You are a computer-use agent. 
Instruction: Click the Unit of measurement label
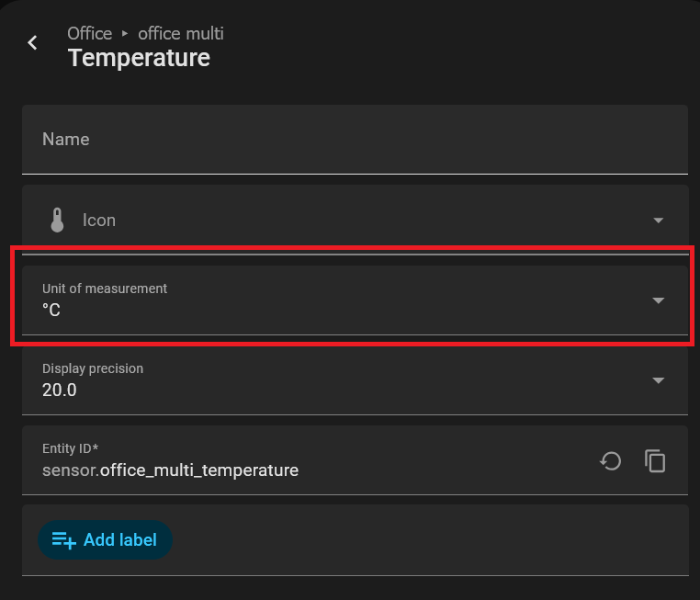[105, 289]
